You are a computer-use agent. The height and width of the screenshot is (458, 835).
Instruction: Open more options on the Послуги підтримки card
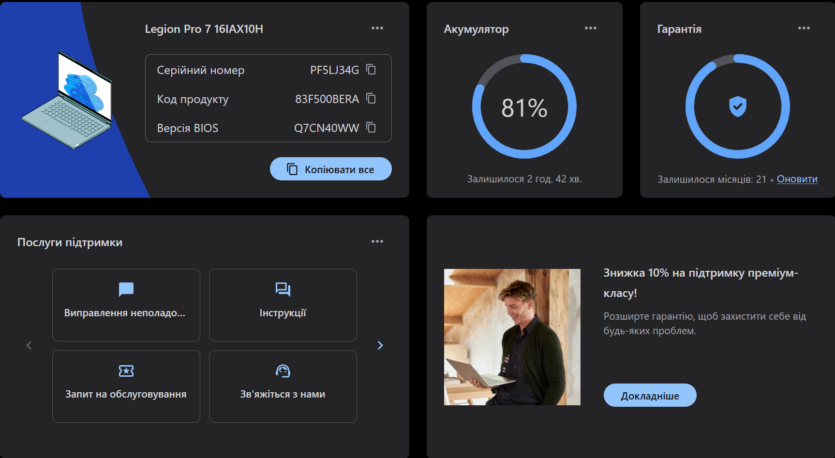(x=377, y=241)
